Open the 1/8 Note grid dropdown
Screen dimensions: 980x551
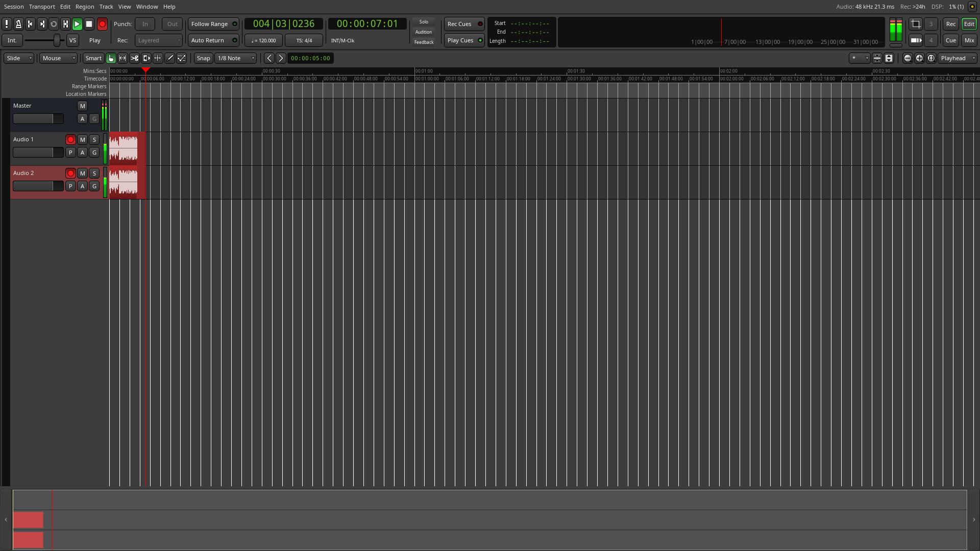(236, 58)
